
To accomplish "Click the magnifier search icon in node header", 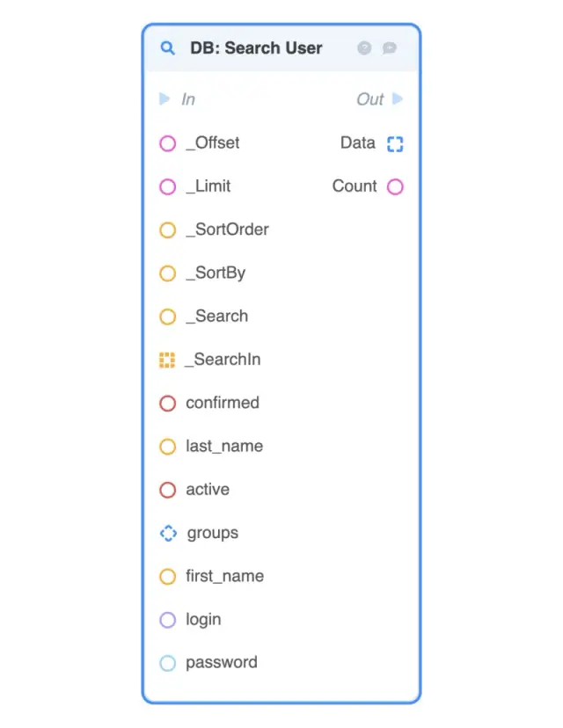I will [167, 48].
